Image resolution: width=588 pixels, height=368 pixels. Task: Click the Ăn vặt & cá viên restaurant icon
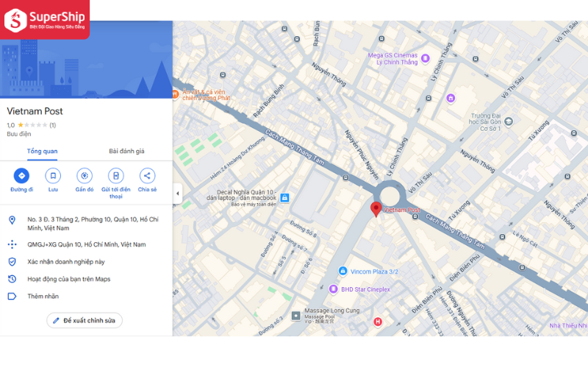[175, 94]
